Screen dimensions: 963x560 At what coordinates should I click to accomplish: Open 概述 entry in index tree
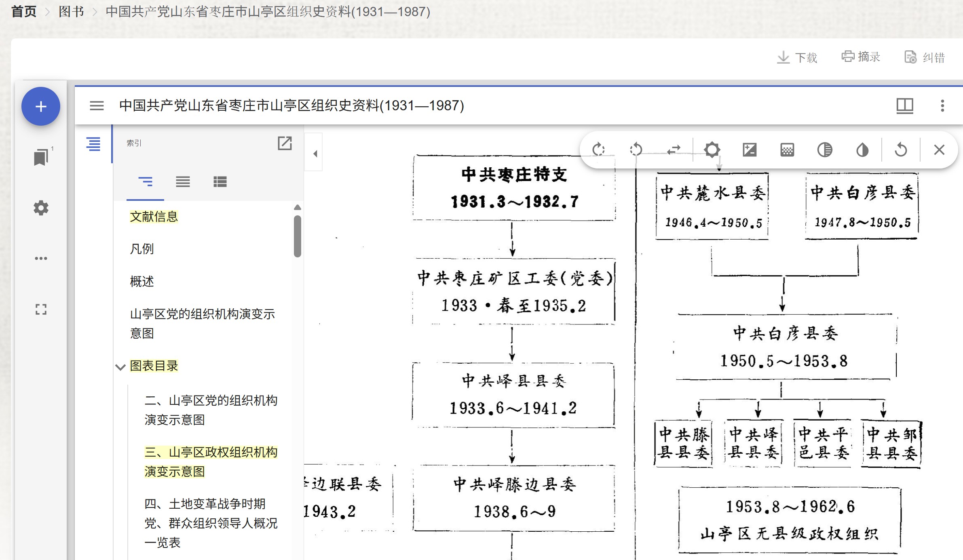(142, 281)
